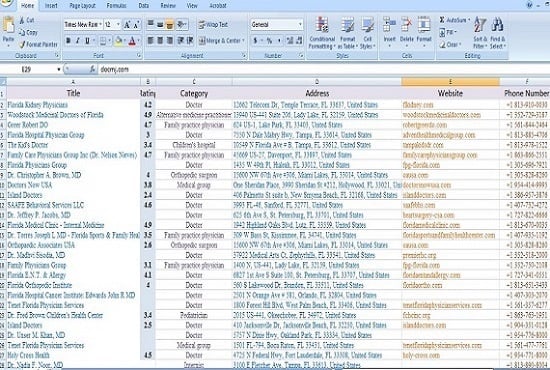Select the Format Painter tool

tap(38, 45)
